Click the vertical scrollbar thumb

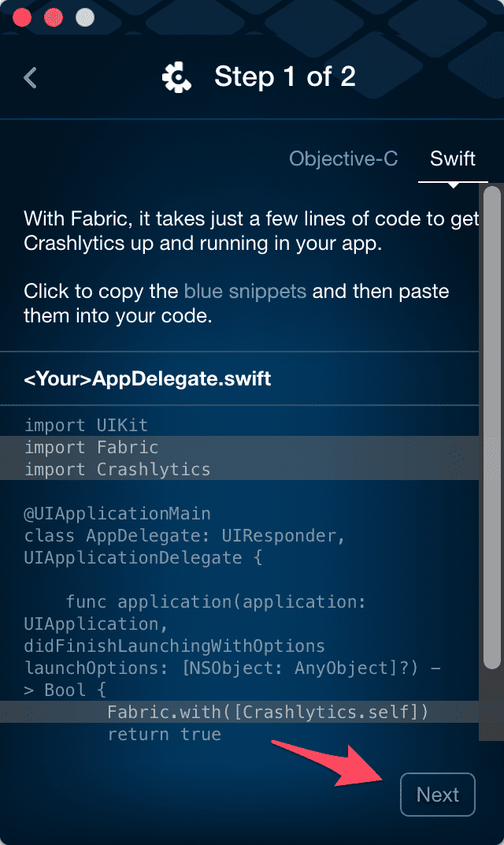491,426
